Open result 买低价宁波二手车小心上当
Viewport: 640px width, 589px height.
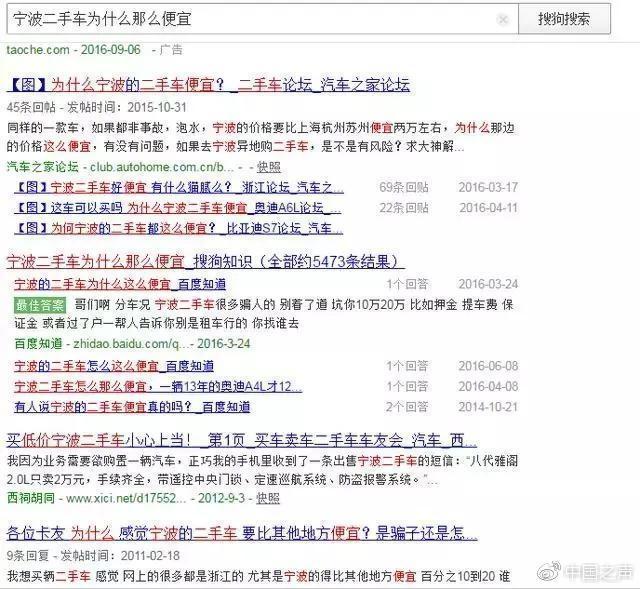tap(242, 440)
